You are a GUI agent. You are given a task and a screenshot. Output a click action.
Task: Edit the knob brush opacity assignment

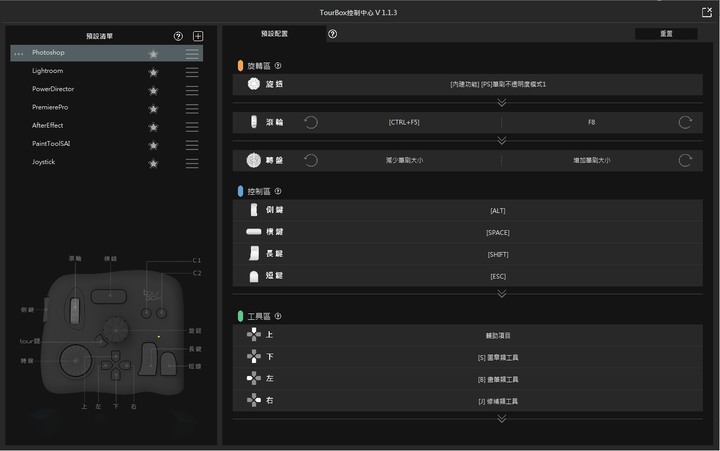(x=498, y=85)
